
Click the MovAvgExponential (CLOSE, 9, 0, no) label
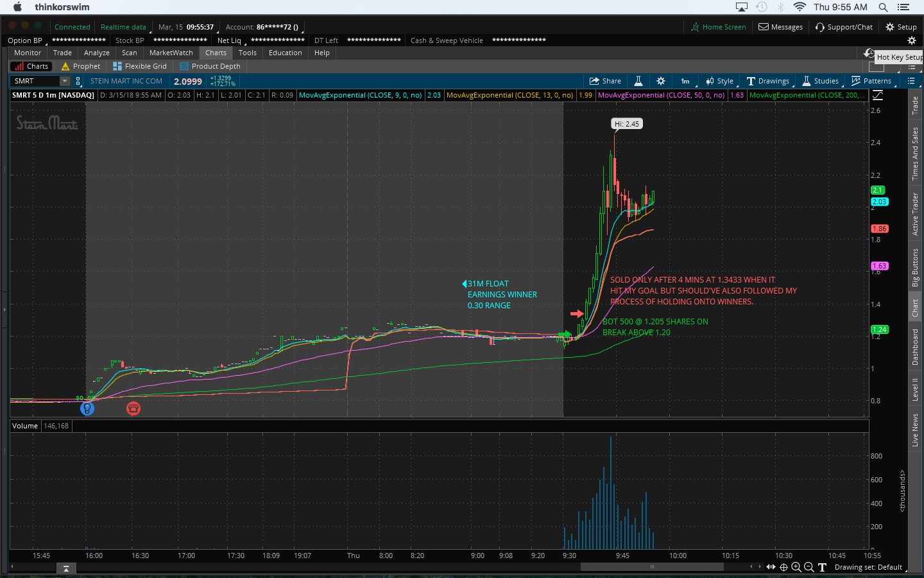tap(361, 95)
